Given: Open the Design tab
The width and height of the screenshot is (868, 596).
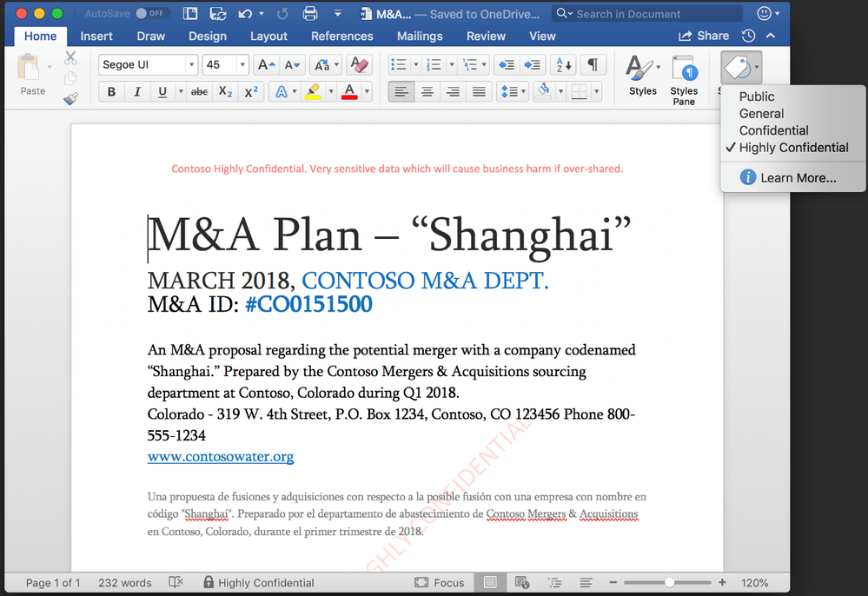Looking at the screenshot, I should point(208,36).
